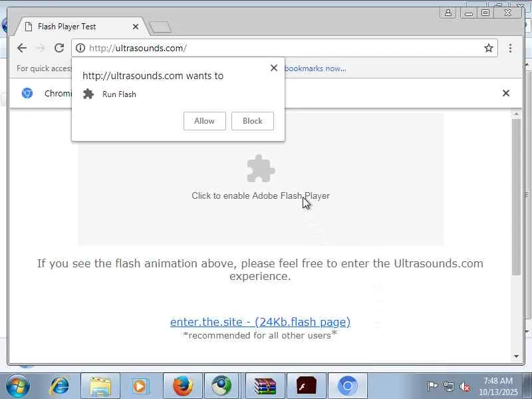Click 'Click to enable Adobe Flash Player' text

point(261,196)
